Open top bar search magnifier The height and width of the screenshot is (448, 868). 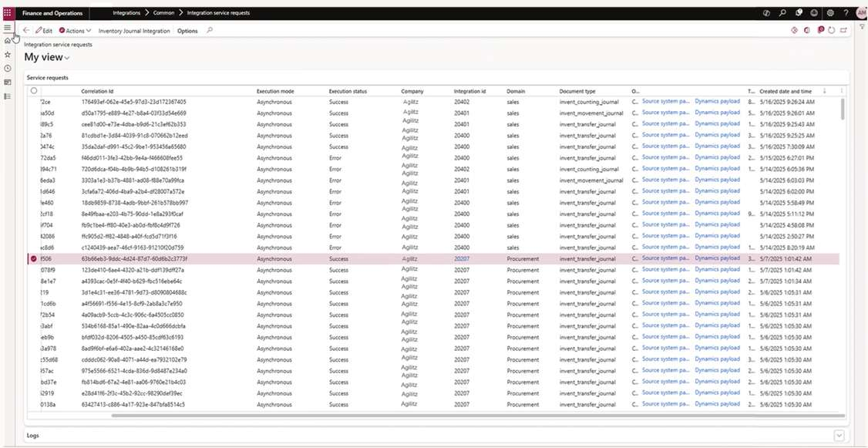click(782, 13)
